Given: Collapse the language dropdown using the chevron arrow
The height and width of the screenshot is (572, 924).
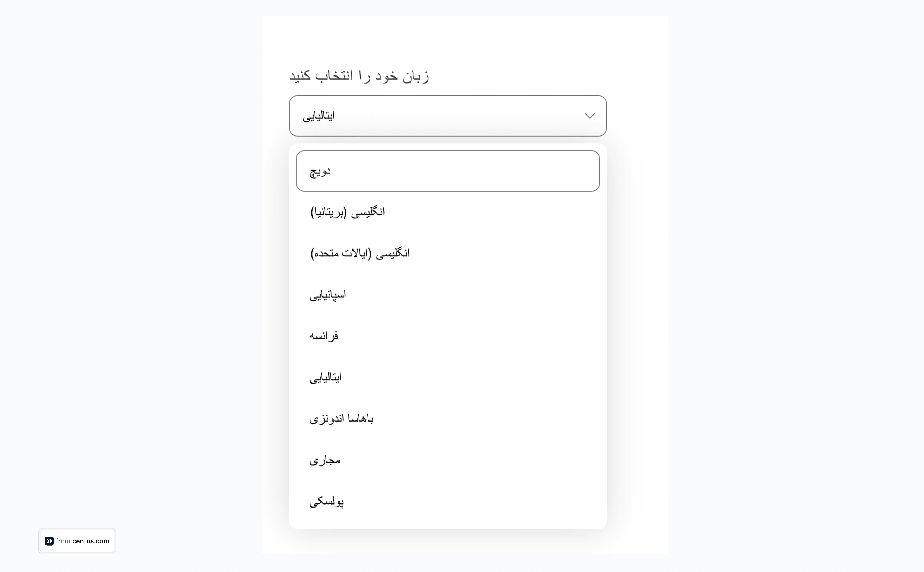Looking at the screenshot, I should coord(589,116).
